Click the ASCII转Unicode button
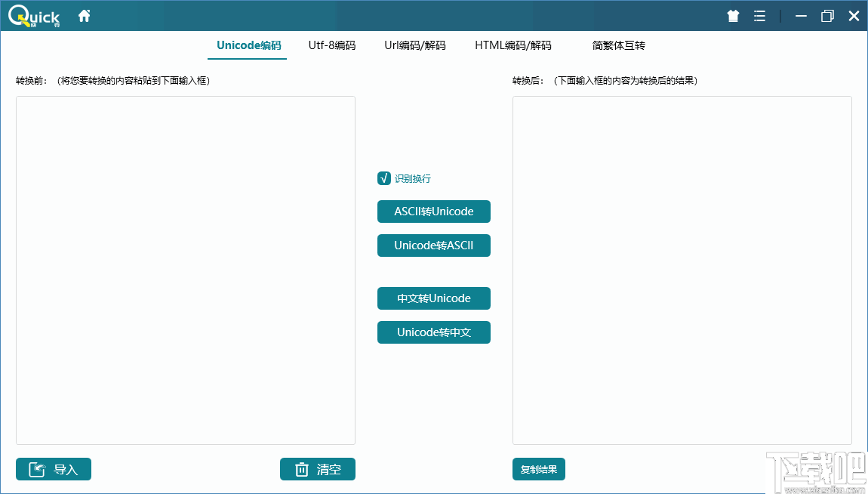868x494 pixels. click(x=433, y=211)
